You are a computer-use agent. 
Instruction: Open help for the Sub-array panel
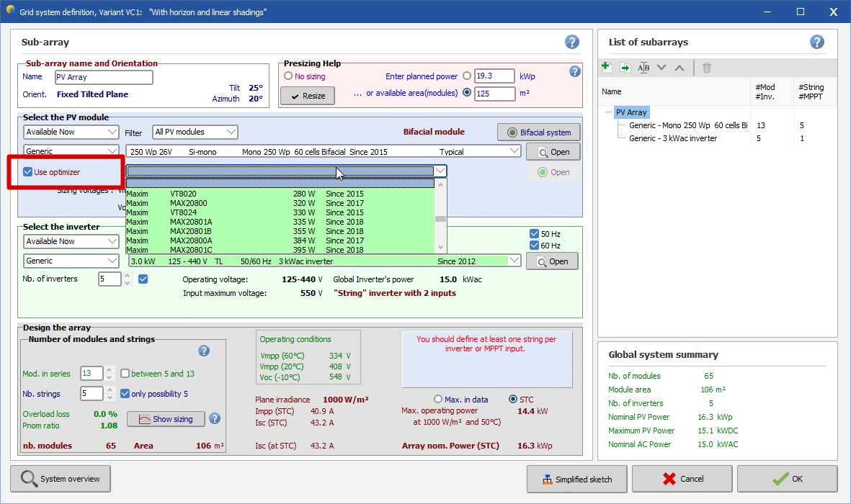click(x=571, y=42)
